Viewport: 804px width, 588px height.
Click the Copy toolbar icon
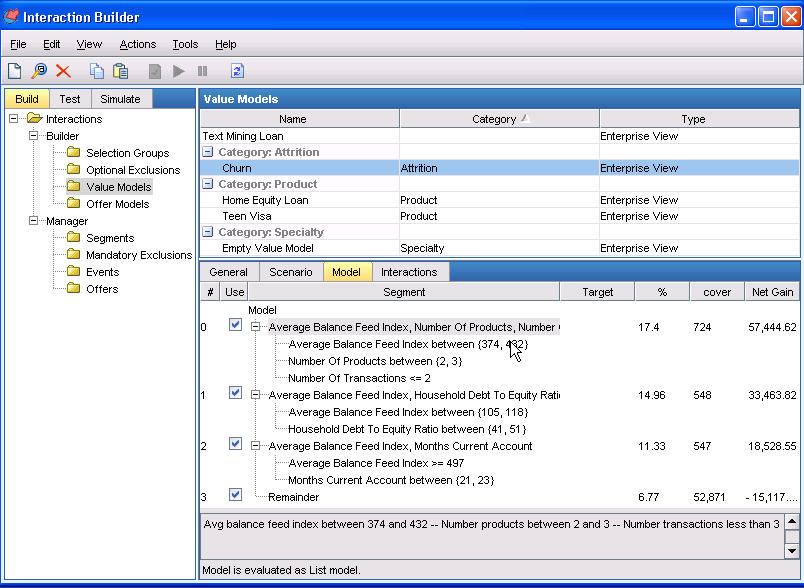click(x=96, y=71)
